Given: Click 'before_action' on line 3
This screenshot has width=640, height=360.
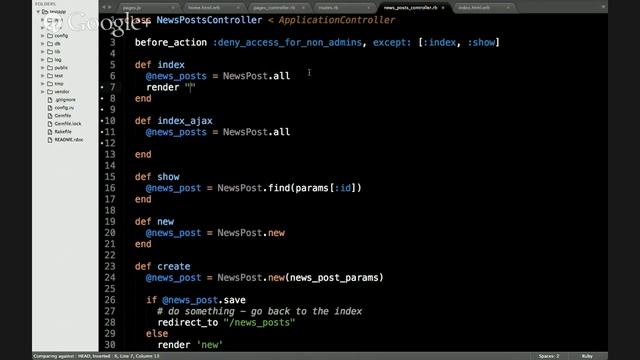Looking at the screenshot, I should point(171,42).
